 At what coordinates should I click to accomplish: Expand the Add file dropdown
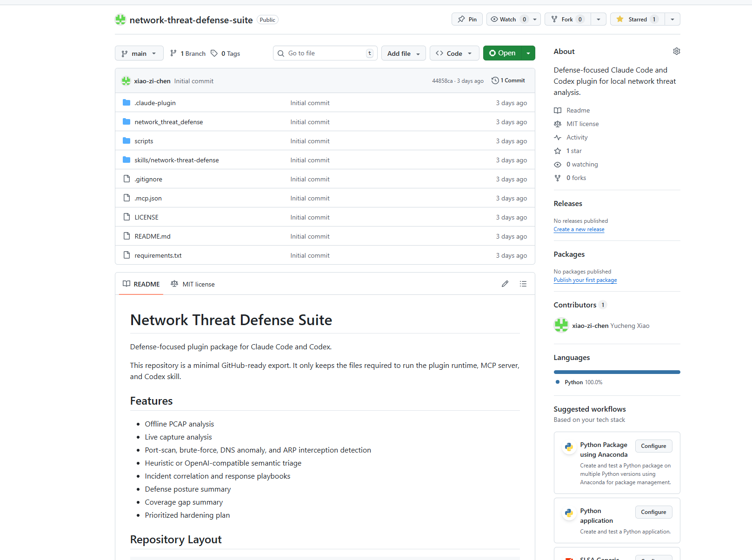[403, 53]
